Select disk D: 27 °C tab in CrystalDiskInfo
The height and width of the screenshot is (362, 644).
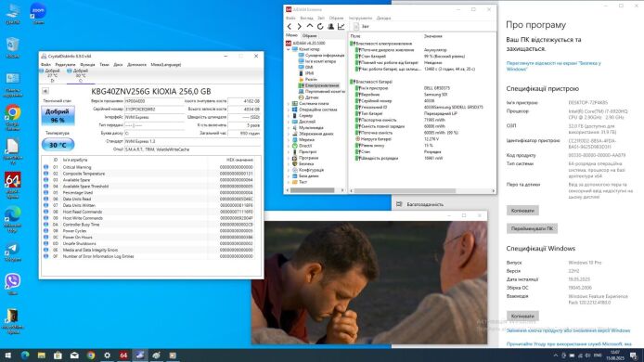point(50,75)
